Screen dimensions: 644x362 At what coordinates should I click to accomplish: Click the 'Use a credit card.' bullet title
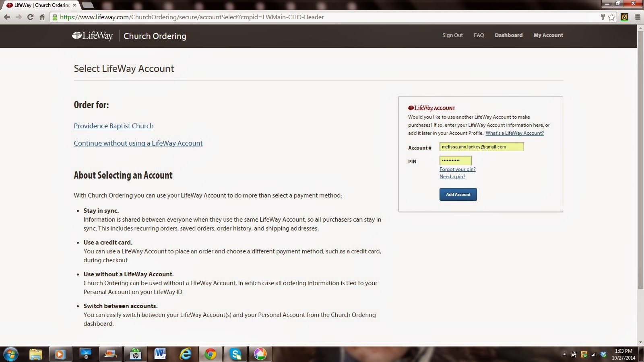click(x=108, y=243)
